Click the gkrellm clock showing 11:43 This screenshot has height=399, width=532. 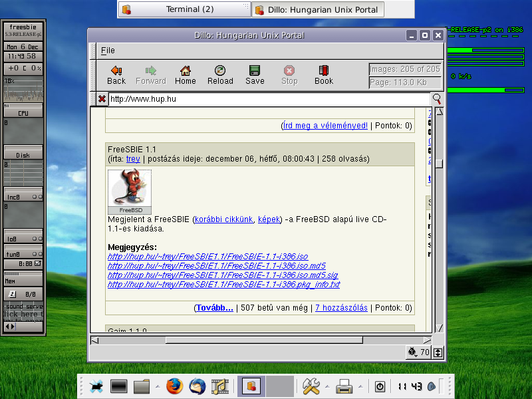23,56
